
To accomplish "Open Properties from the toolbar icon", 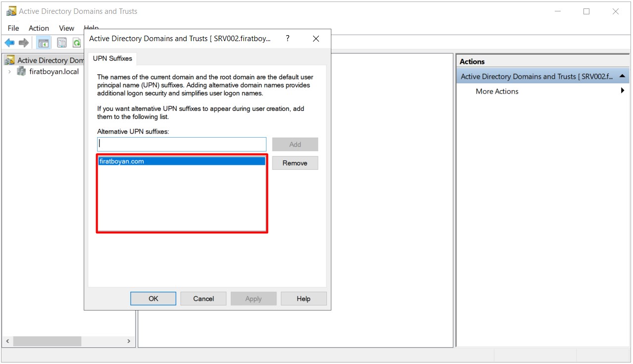I will click(61, 43).
